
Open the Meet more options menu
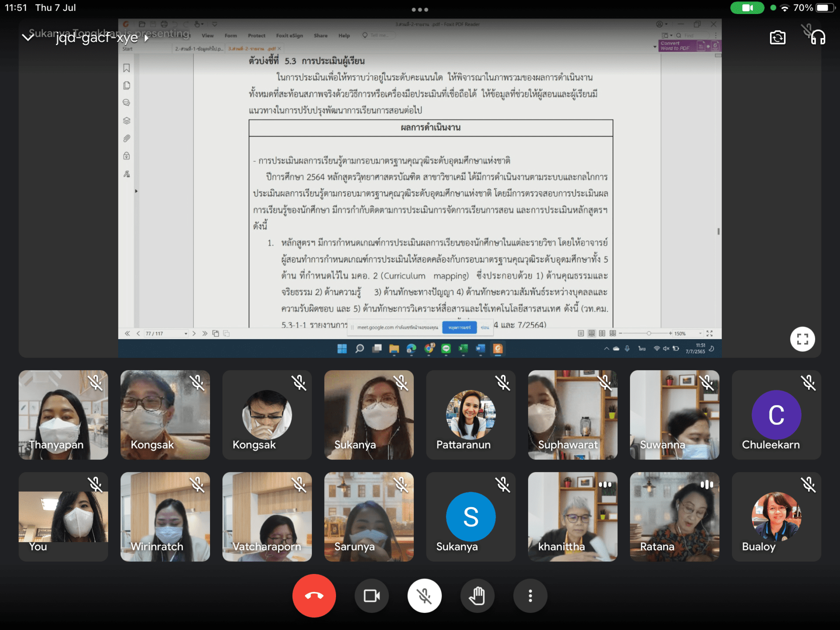click(530, 595)
